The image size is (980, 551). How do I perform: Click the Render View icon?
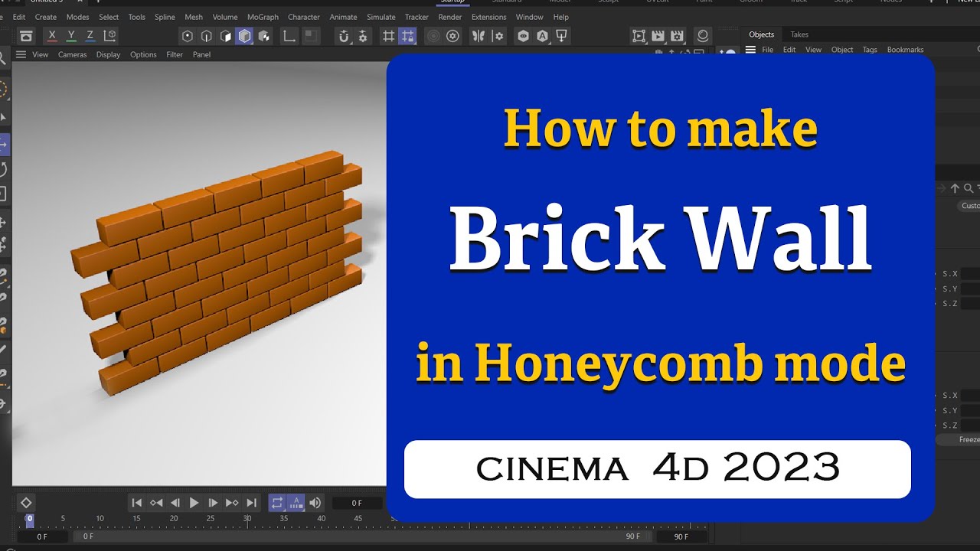pos(639,36)
